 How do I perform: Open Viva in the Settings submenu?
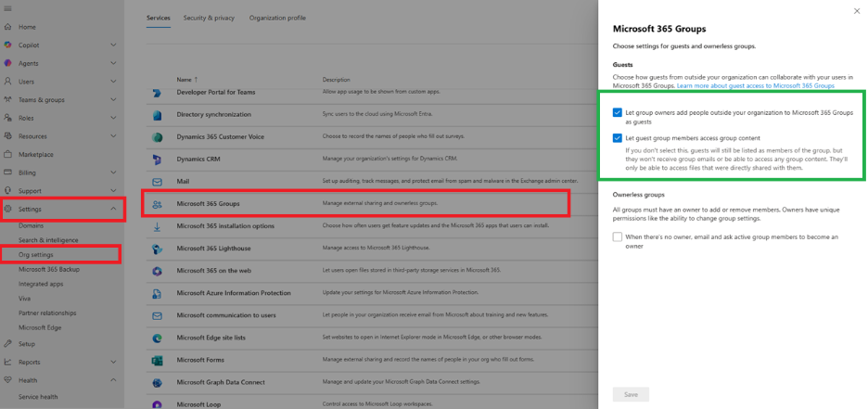[24, 299]
